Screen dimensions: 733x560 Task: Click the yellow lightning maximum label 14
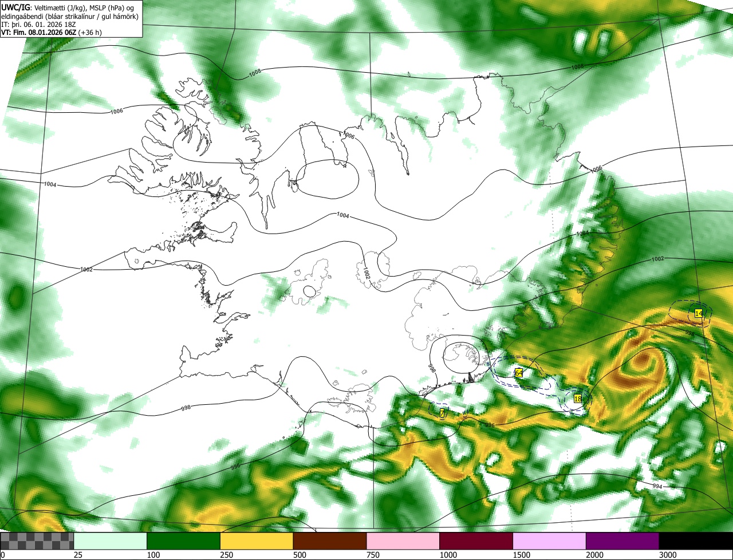coord(698,313)
